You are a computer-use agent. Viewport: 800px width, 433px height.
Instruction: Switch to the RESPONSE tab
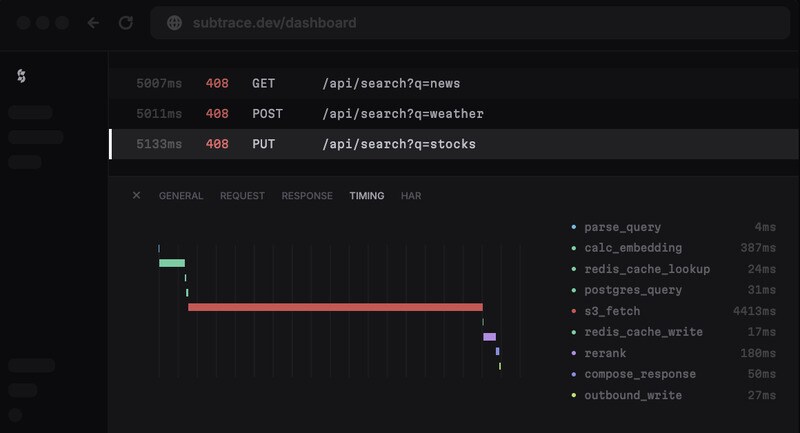point(307,196)
